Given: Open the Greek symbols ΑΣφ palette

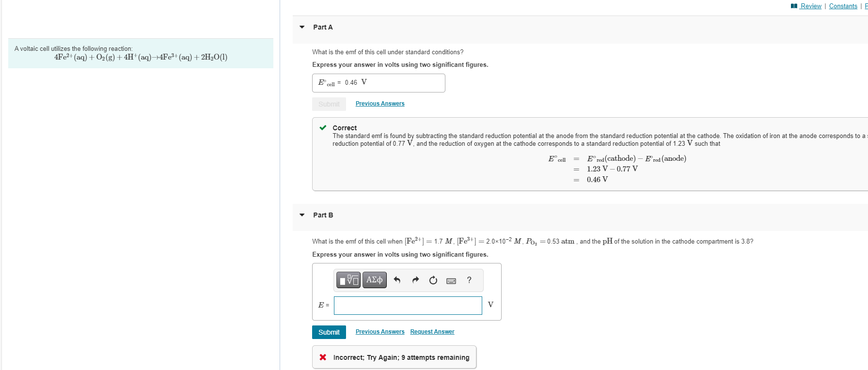Looking at the screenshot, I should pos(374,280).
